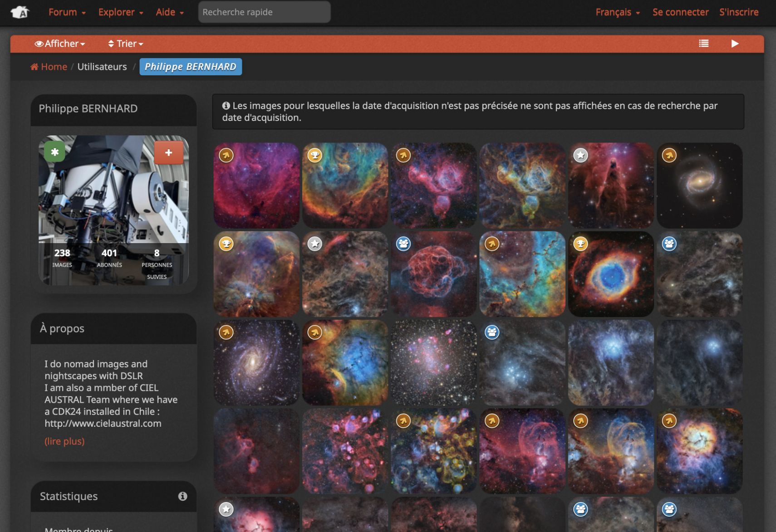Viewport: 776px width, 532px height.
Task: Click the green asterisk badge on avatar
Action: point(54,152)
